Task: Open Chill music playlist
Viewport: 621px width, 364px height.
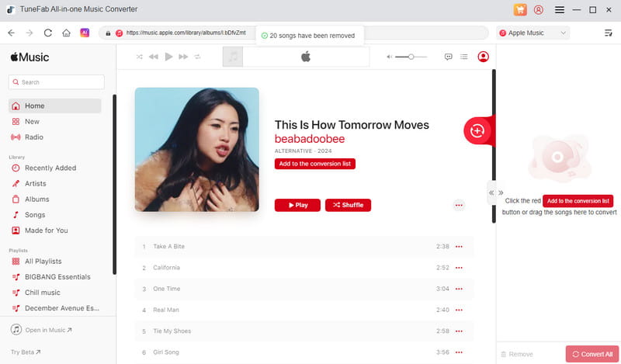Action: (54, 293)
